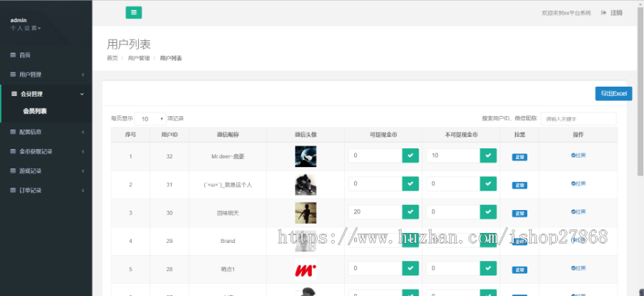Screen dimensions: 644x296
Task: Open admin 个人设置 dropdown
Action: [x=26, y=29]
